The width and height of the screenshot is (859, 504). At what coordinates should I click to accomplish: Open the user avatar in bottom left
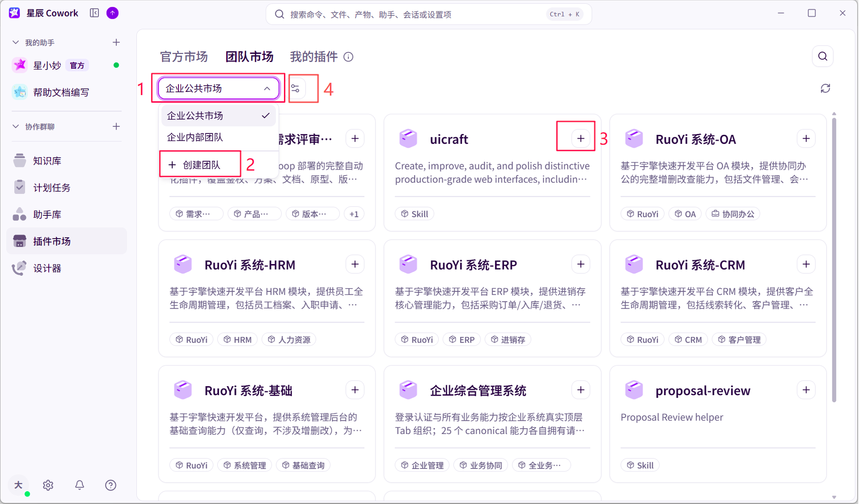click(19, 485)
